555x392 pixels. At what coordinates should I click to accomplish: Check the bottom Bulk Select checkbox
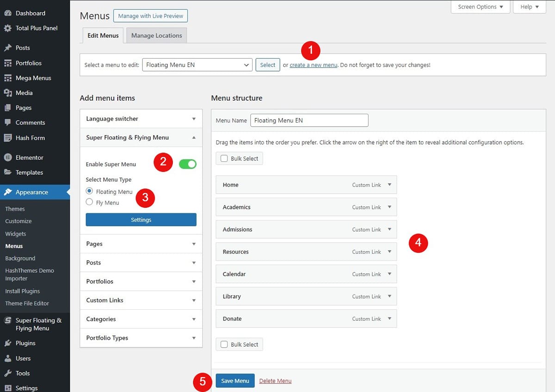click(224, 344)
